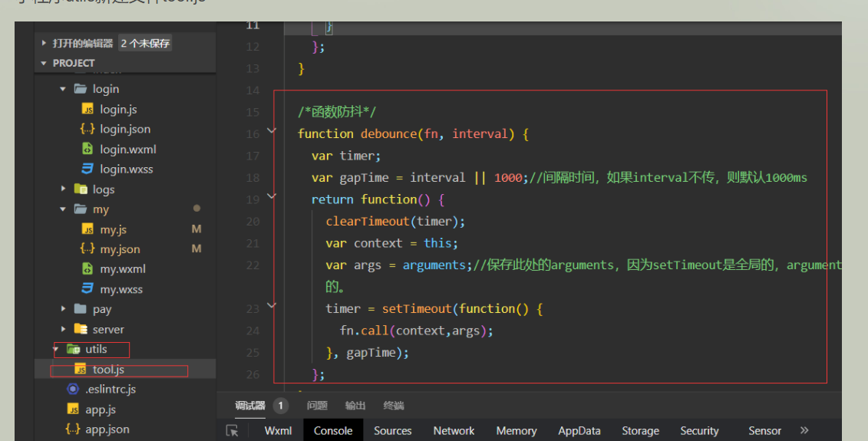The width and height of the screenshot is (868, 441).
Task: Switch to the 输出 tab
Action: [x=355, y=406]
